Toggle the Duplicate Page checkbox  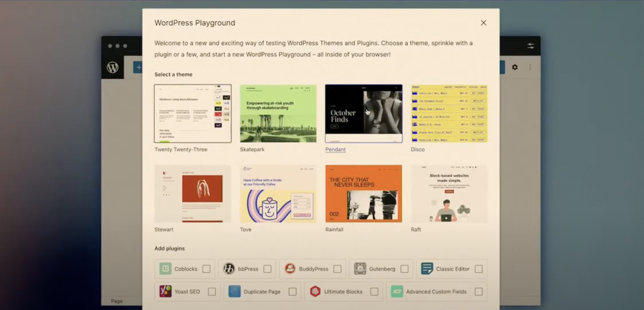tap(292, 291)
